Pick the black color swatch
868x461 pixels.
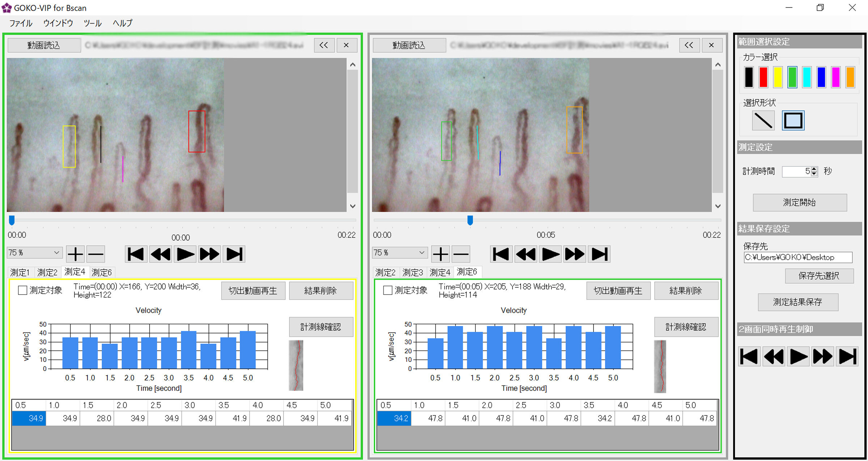pos(749,77)
